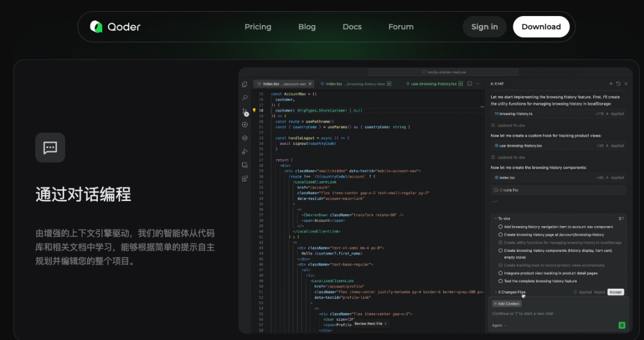Click the chat history clock icon
Screen dimensions: 644x340
click(x=618, y=84)
